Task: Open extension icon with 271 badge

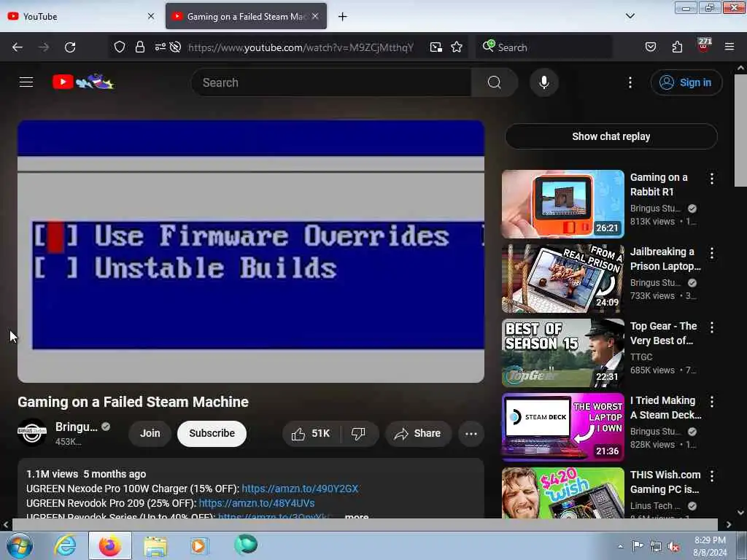Action: [704, 46]
